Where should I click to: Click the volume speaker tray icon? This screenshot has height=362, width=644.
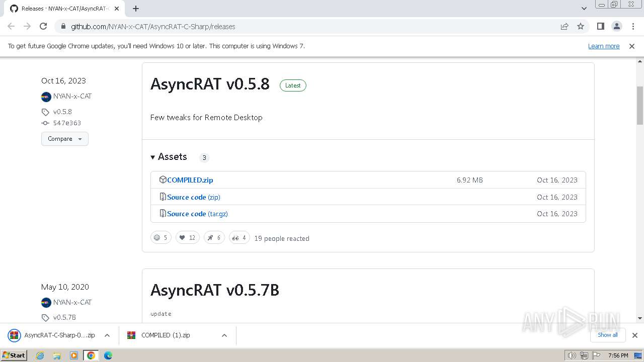point(572,355)
